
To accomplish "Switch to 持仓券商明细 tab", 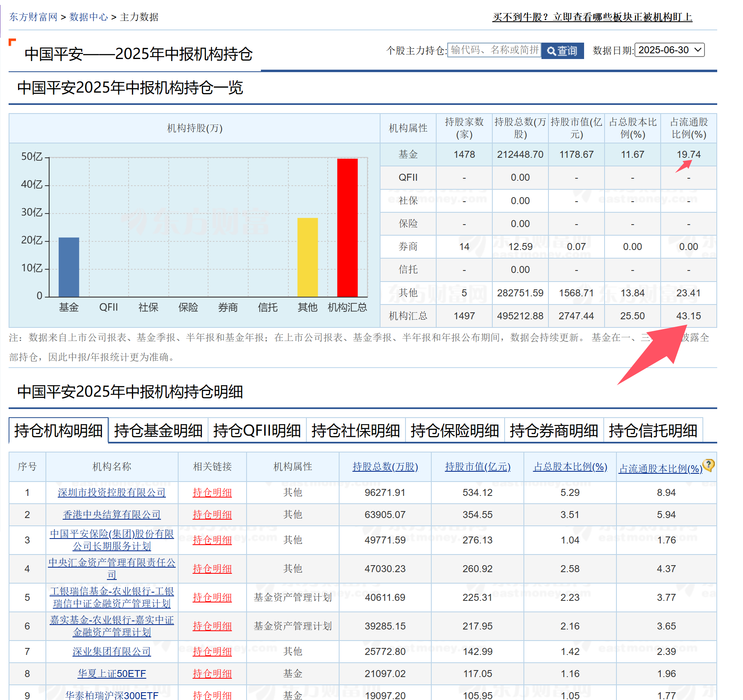I will (x=554, y=430).
